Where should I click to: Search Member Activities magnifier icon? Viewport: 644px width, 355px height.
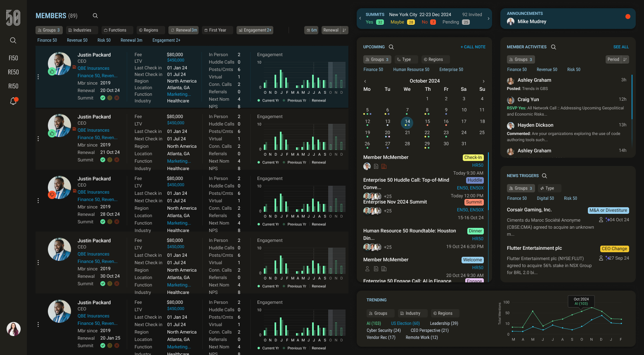[554, 47]
